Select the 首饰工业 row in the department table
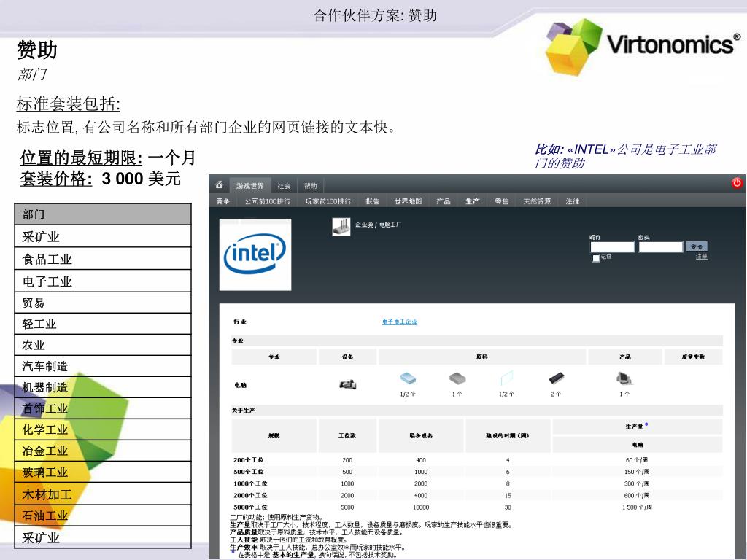Viewport: 747px width, 560px height. (x=103, y=408)
